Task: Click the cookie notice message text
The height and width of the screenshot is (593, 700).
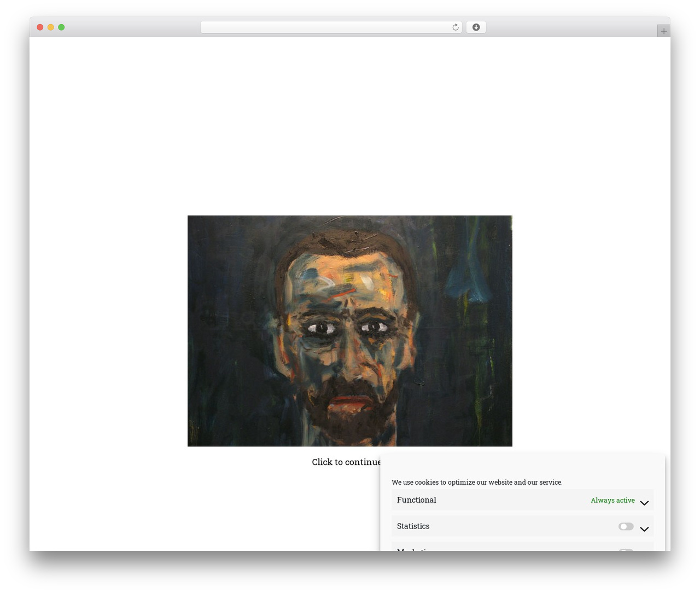Action: [x=477, y=482]
